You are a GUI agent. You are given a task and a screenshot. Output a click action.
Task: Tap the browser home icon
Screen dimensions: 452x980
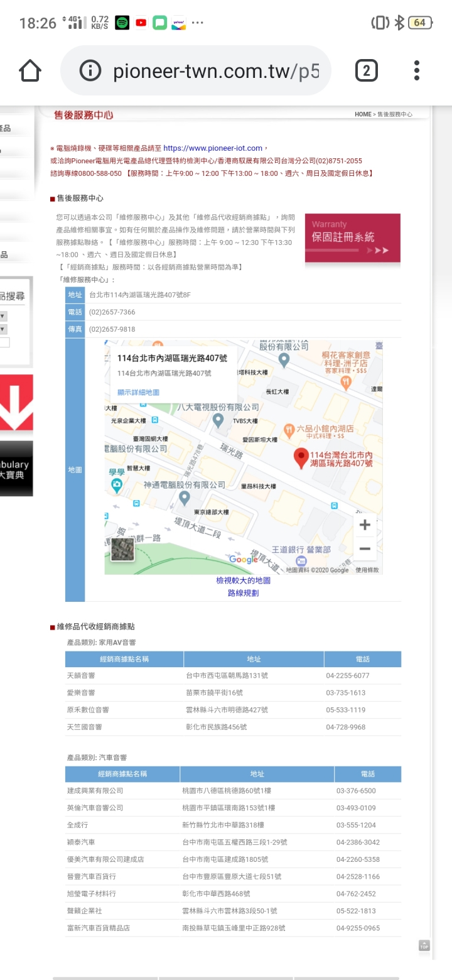(30, 70)
